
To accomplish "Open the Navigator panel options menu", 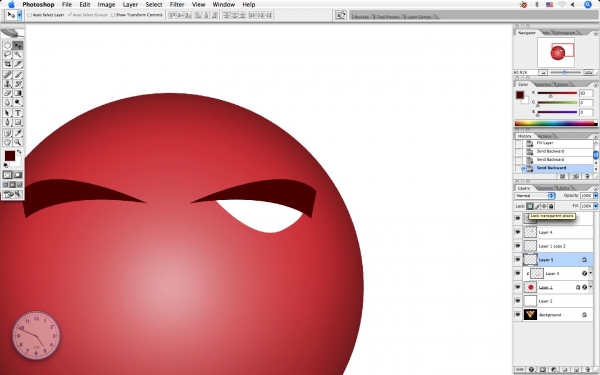I will [x=596, y=33].
